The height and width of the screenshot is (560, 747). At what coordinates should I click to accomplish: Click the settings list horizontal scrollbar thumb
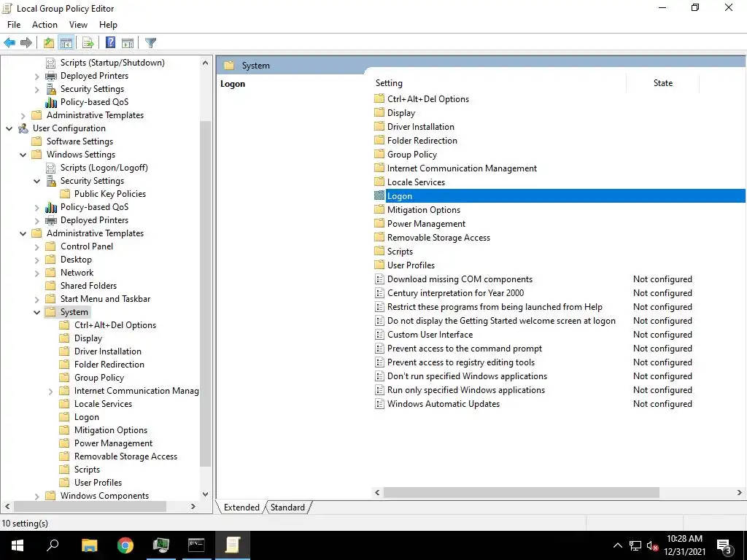pos(521,492)
